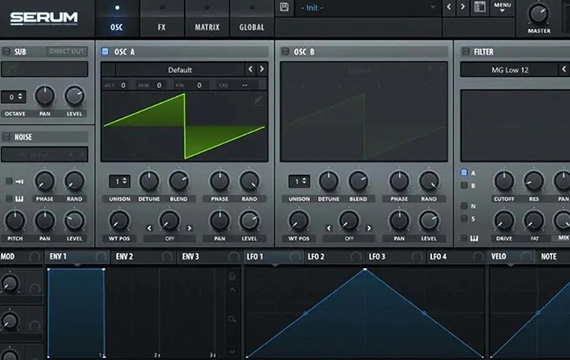Enable the FILTER section
Viewport: 570px width, 360px height.
(x=465, y=51)
